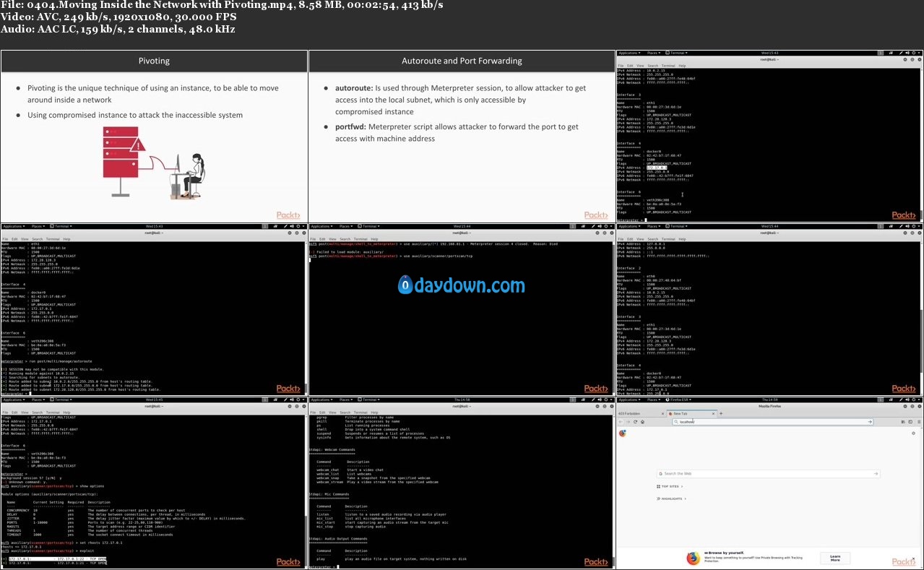924x570 pixels.
Task: Click the highlighted 172.17.0.1 address in the Wed 15:43 terminal frame
Action: point(656,167)
